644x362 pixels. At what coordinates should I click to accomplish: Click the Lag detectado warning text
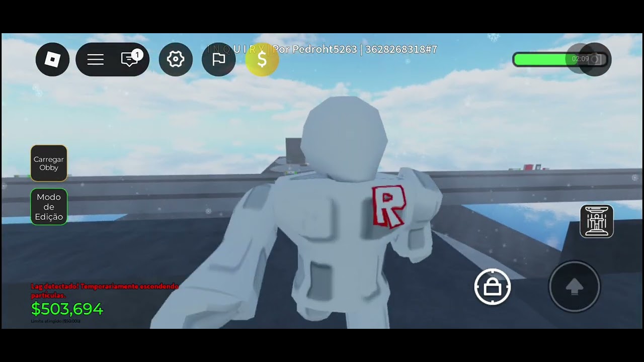(x=105, y=291)
